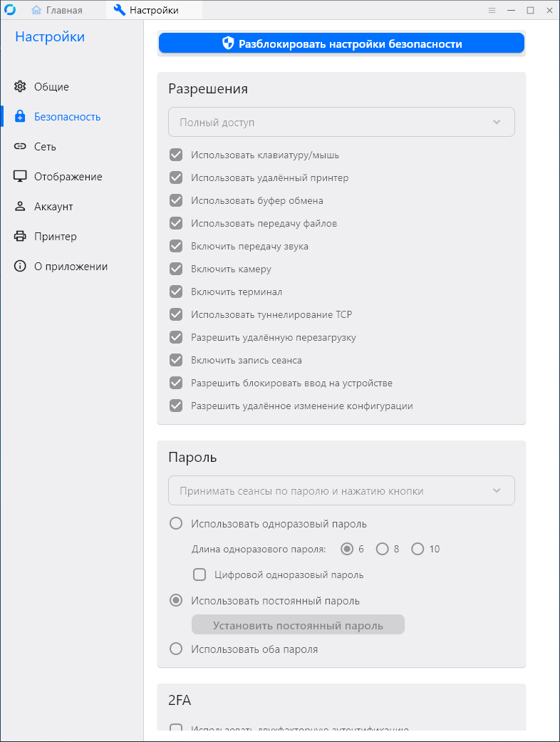560x742 pixels.
Task: Click the person icon for Аккаунт
Action: (20, 207)
